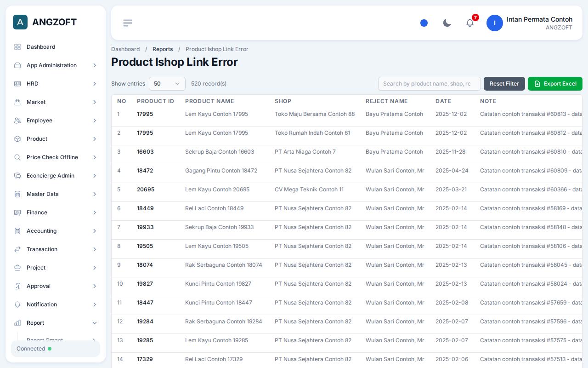
Task: Click the Product box icon
Action: click(17, 139)
